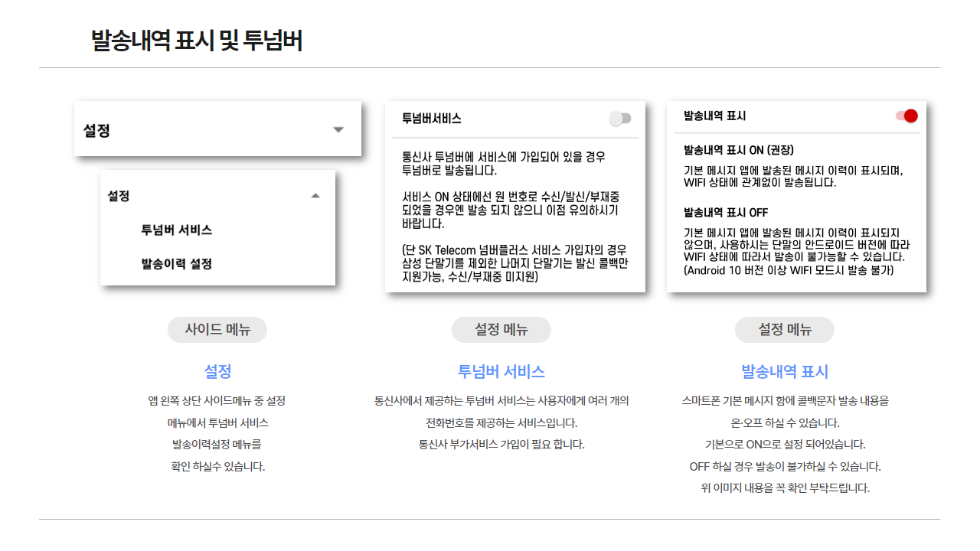The height and width of the screenshot is (551, 980).
Task: Click the 투넘버서비스 label in the card header
Action: tap(432, 119)
